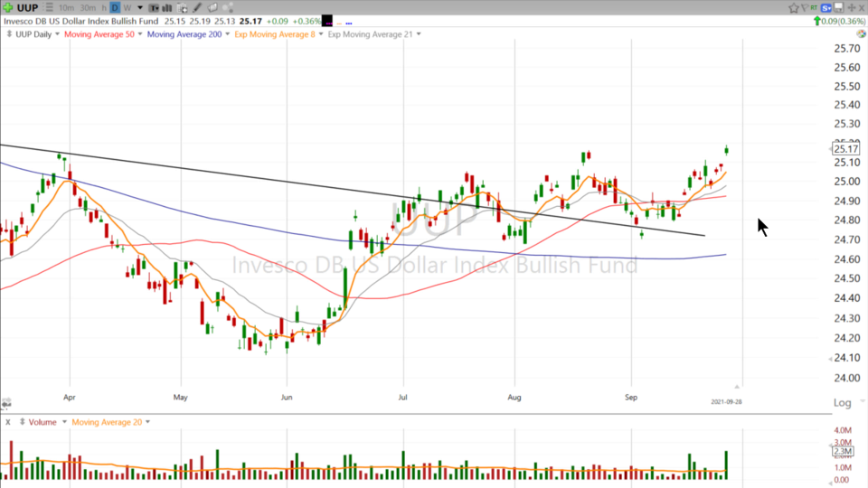The width and height of the screenshot is (868, 488).
Task: Click the UUP ticker symbol label
Action: pos(27,8)
